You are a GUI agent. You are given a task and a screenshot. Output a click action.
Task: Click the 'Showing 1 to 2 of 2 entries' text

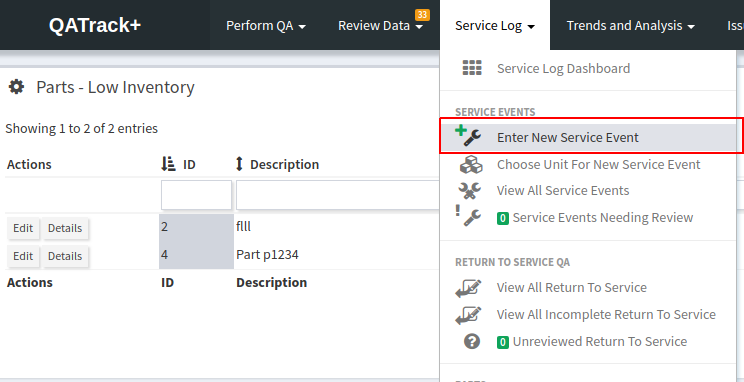coord(82,129)
